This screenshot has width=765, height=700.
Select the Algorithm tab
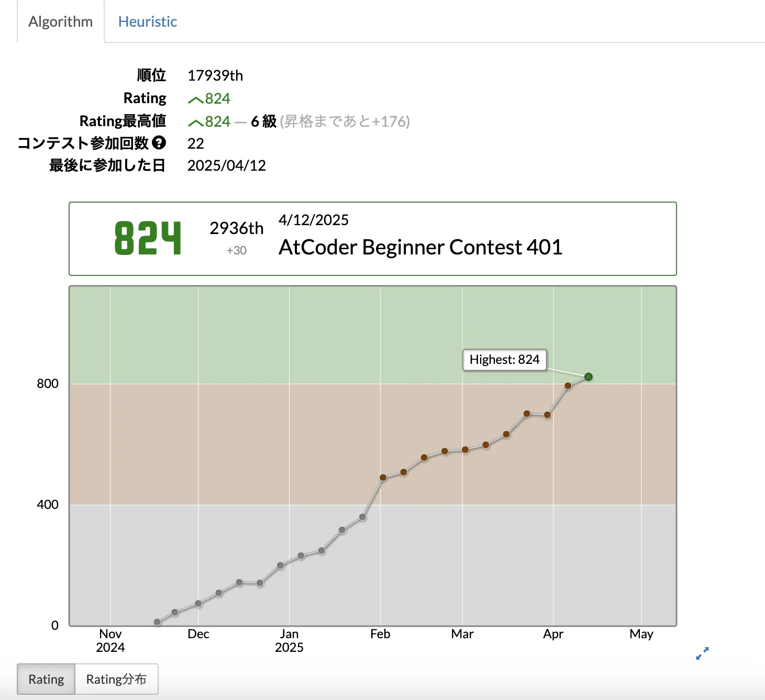59,21
